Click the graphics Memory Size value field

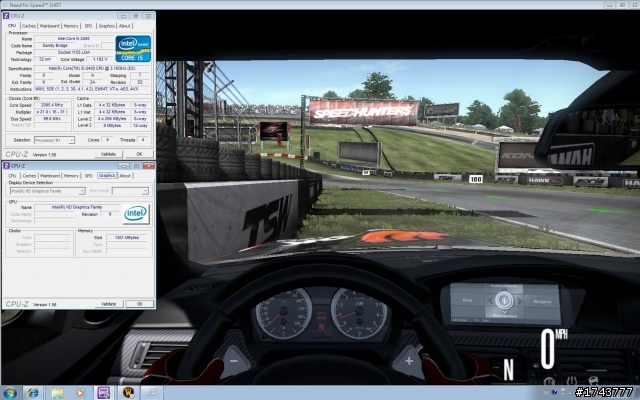click(127, 238)
